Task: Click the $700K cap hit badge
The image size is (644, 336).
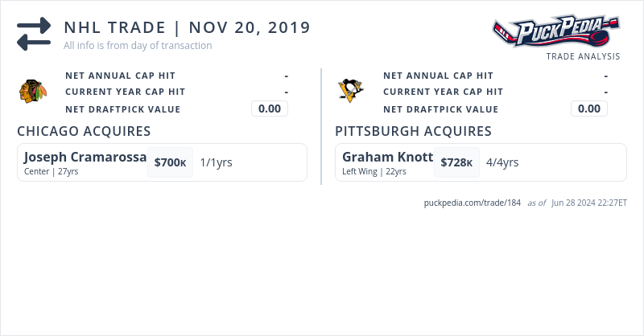Action: [x=170, y=162]
